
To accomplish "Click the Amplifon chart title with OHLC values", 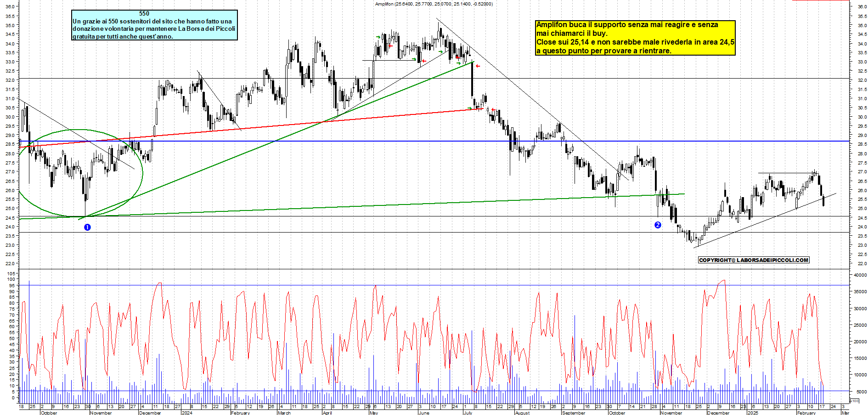I will [434, 4].
